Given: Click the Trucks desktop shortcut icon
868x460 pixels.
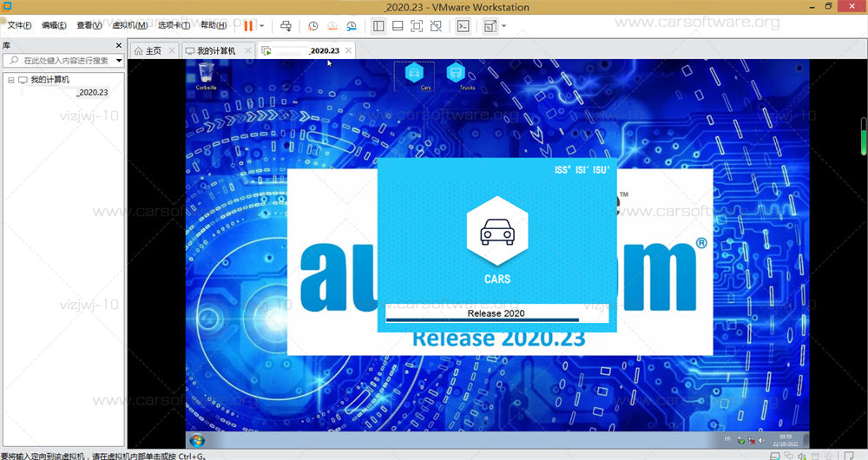Looking at the screenshot, I should tap(457, 76).
